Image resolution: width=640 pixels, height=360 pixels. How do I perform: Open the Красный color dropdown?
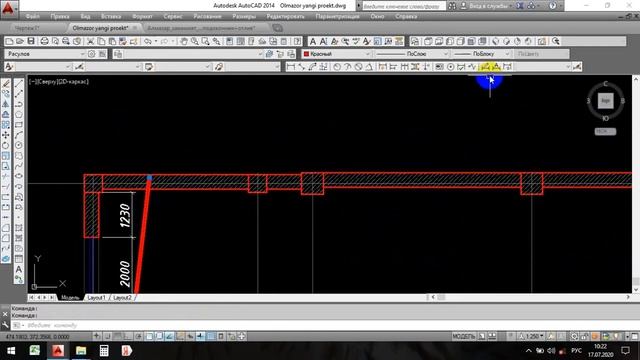[367, 54]
